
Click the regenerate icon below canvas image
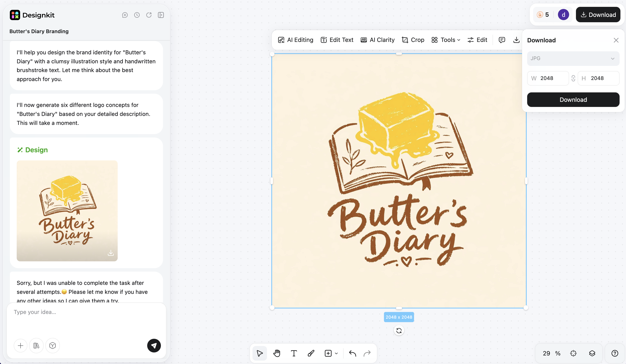(399, 330)
